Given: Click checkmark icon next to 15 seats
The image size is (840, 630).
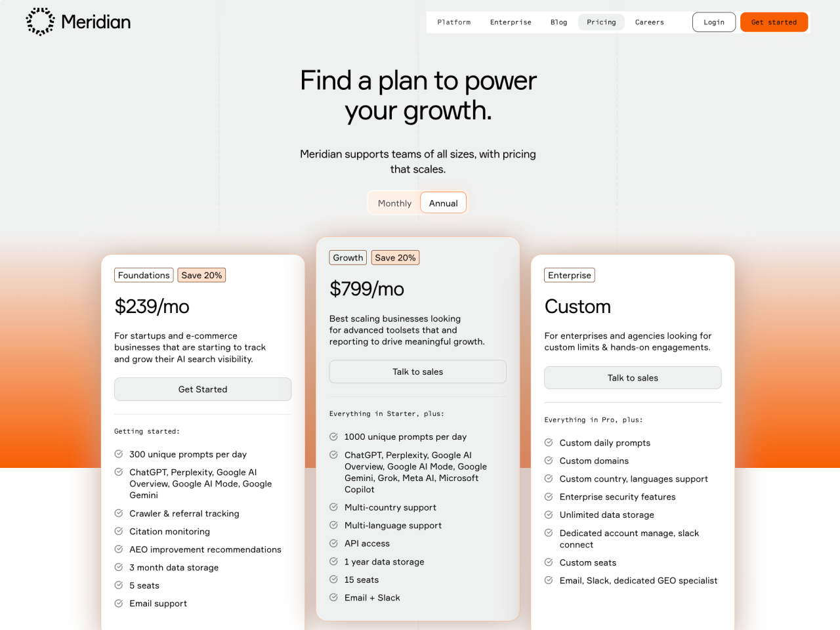Looking at the screenshot, I should pyautogui.click(x=333, y=579).
